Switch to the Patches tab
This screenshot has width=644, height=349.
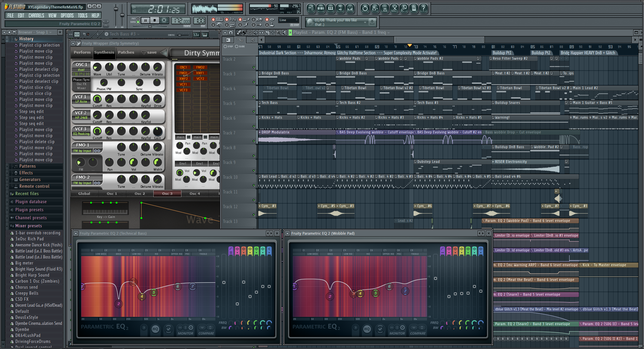pos(126,52)
